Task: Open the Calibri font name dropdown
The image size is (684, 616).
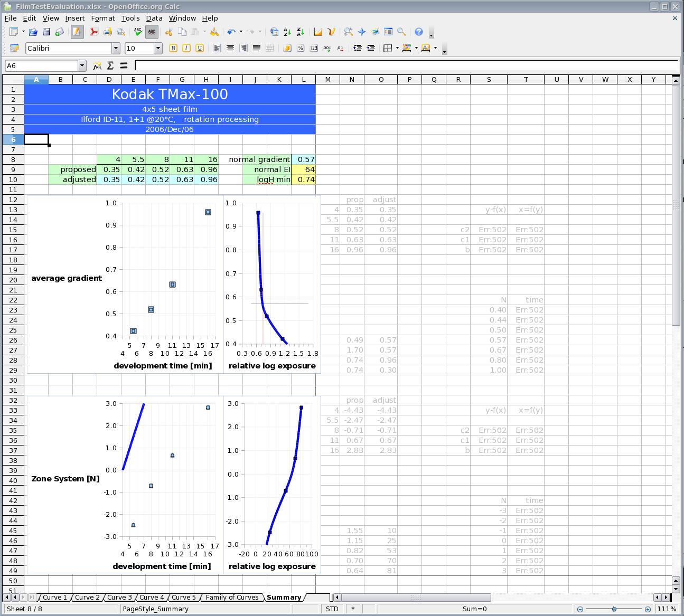Action: click(x=116, y=48)
